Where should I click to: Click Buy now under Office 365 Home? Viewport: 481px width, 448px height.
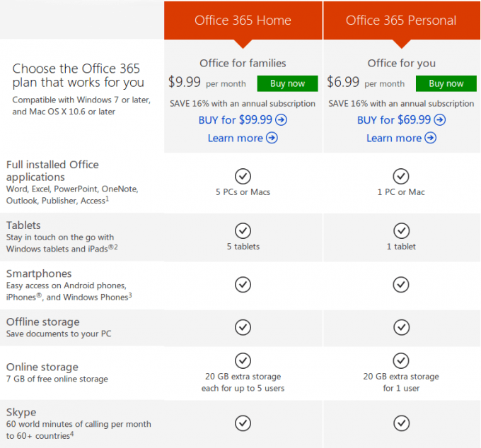287,83
